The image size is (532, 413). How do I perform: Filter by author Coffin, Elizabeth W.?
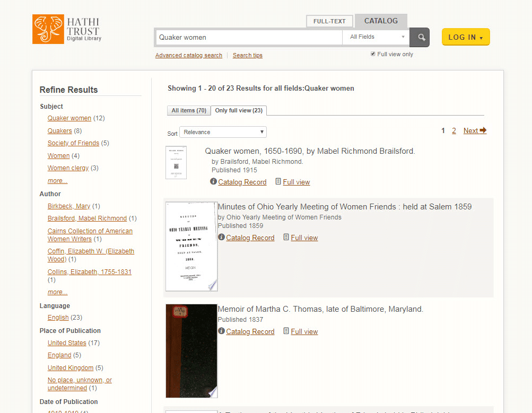pos(91,255)
